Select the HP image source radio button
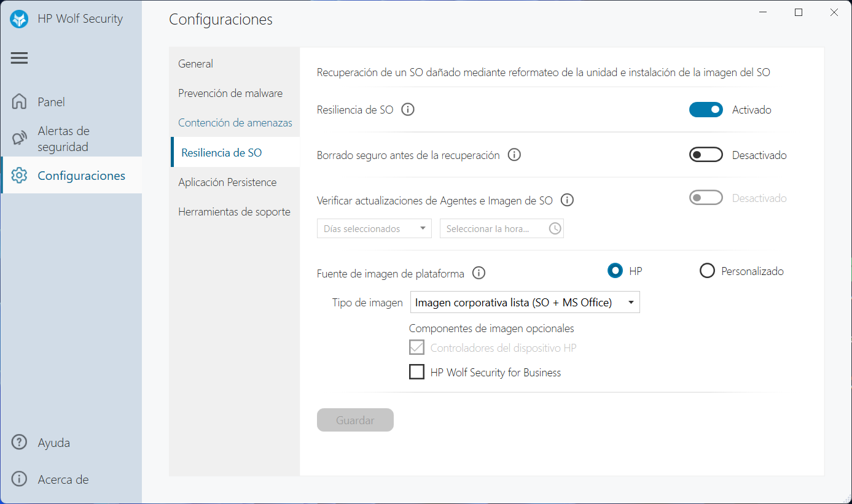The image size is (852, 504). click(x=615, y=271)
